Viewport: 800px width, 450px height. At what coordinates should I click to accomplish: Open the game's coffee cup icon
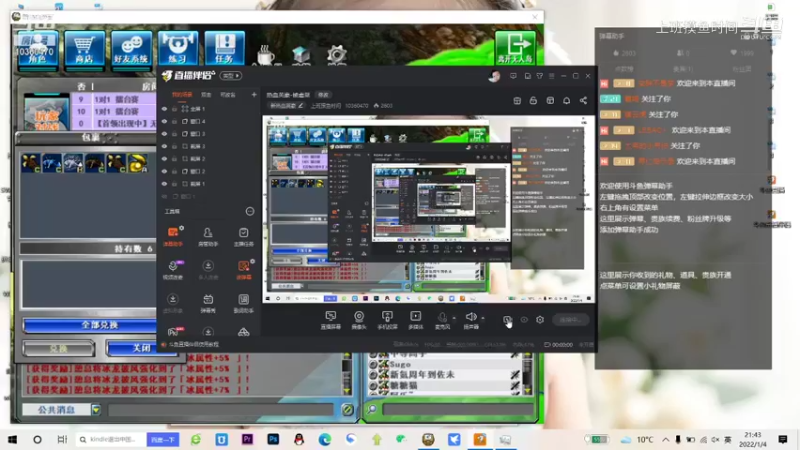[x=265, y=55]
